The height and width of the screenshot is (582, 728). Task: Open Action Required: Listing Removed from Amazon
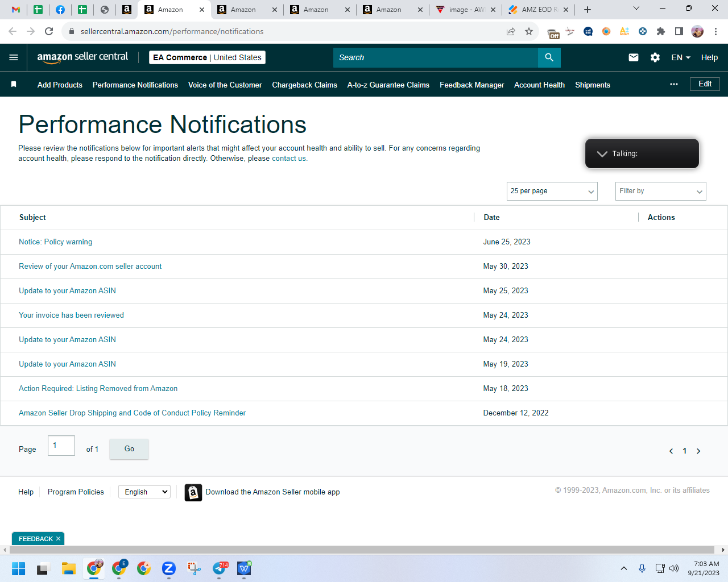pyautogui.click(x=98, y=389)
